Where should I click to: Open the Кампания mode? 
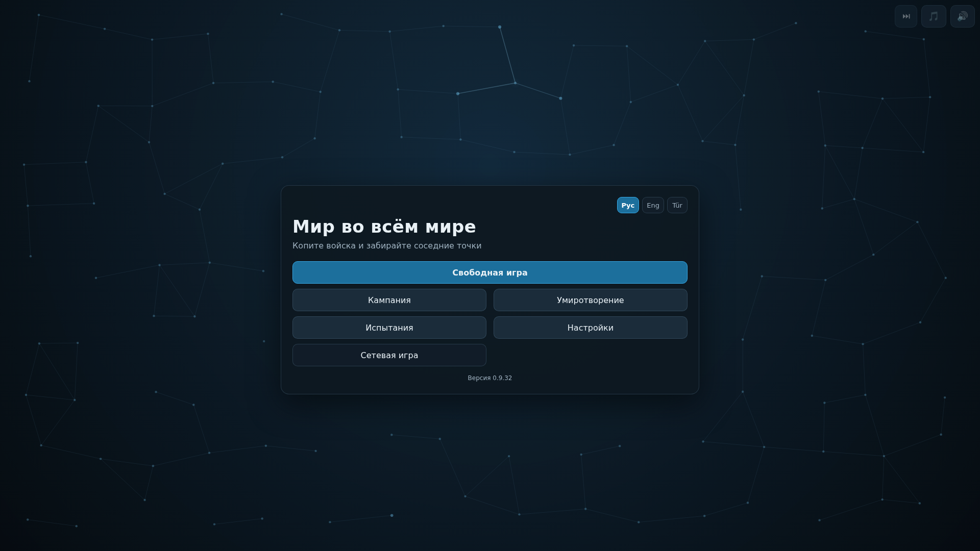click(389, 300)
